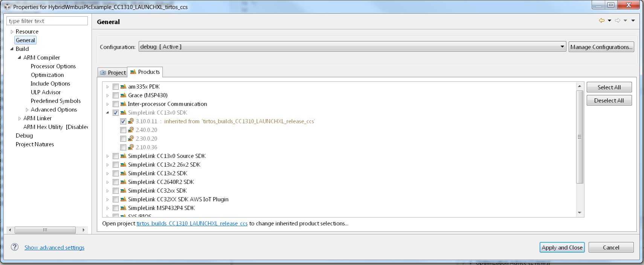Uncheck the SimpleLink CC13x0 SDK checkbox
This screenshot has height=265, width=644.
(116, 113)
